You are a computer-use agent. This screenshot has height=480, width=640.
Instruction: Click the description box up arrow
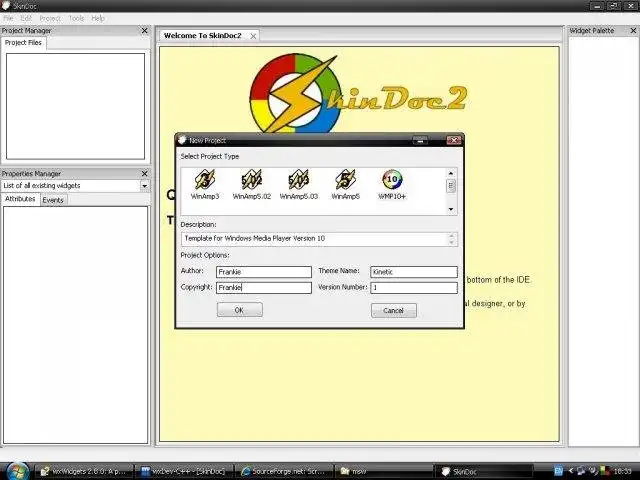(451, 236)
